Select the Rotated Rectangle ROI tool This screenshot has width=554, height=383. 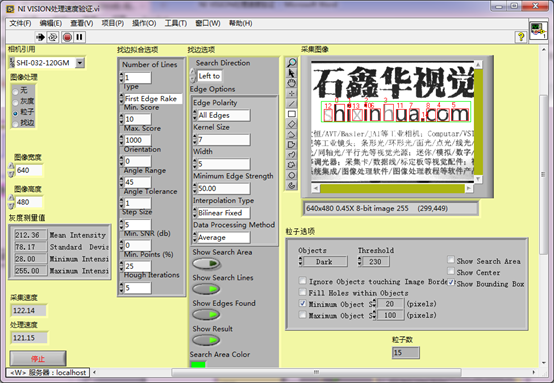click(291, 124)
